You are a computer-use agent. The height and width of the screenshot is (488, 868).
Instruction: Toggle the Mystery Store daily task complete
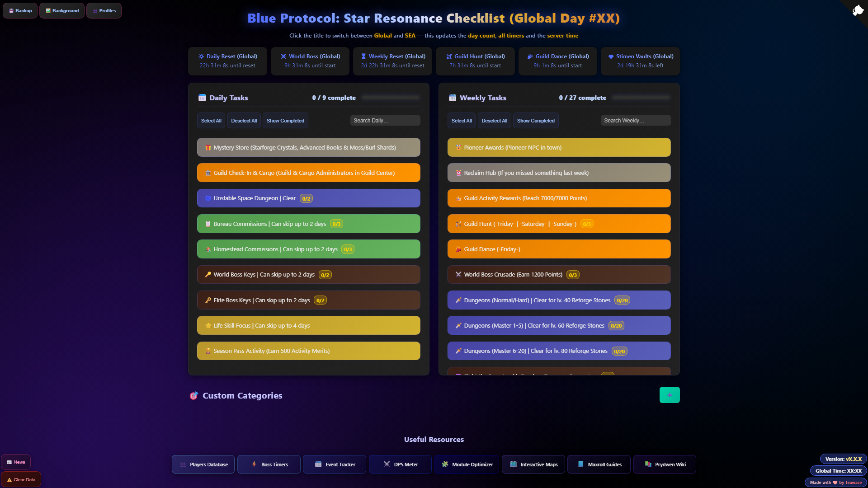pos(308,147)
